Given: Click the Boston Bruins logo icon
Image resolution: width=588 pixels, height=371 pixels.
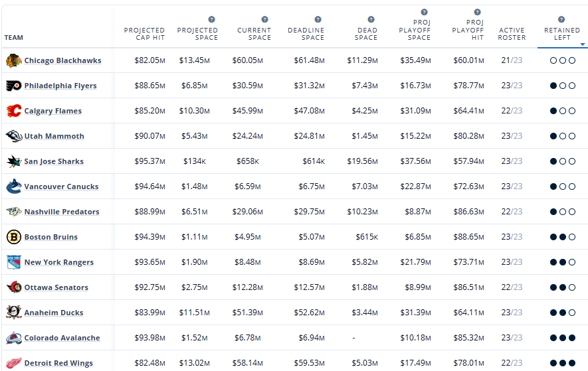Looking at the screenshot, I should click(x=13, y=238).
